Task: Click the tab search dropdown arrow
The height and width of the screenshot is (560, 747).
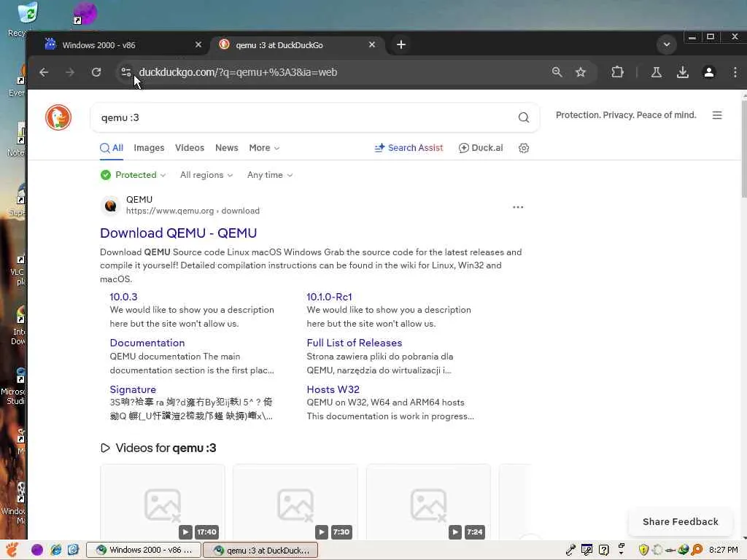Action: pos(667,44)
